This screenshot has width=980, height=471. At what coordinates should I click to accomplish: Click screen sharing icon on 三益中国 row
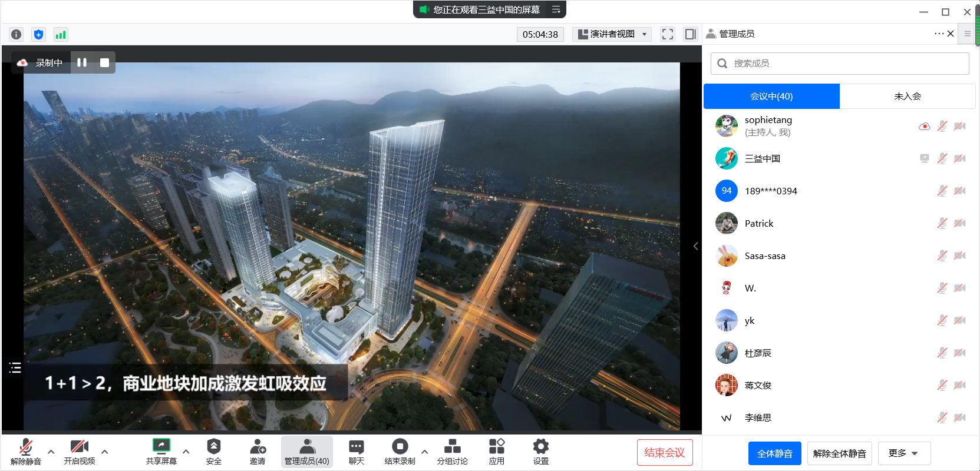click(x=925, y=158)
